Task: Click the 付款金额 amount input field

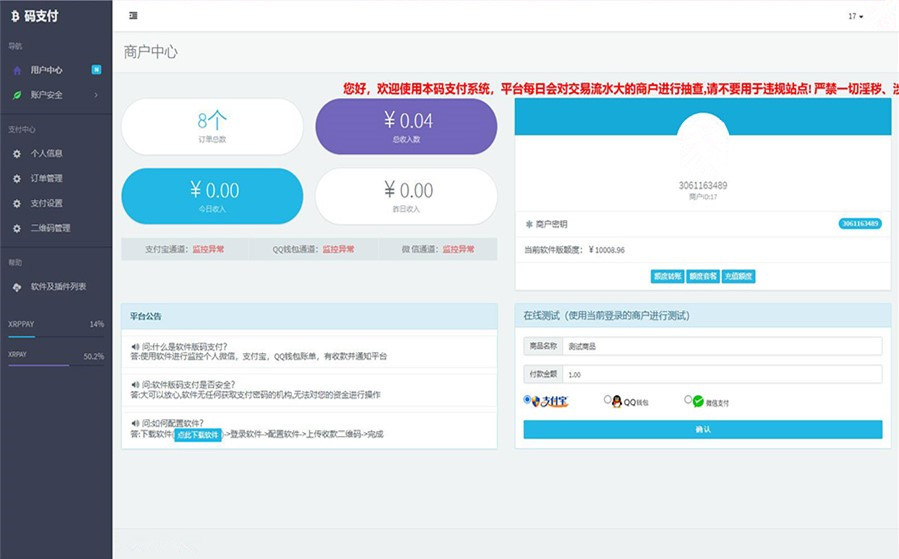Action: [722, 374]
